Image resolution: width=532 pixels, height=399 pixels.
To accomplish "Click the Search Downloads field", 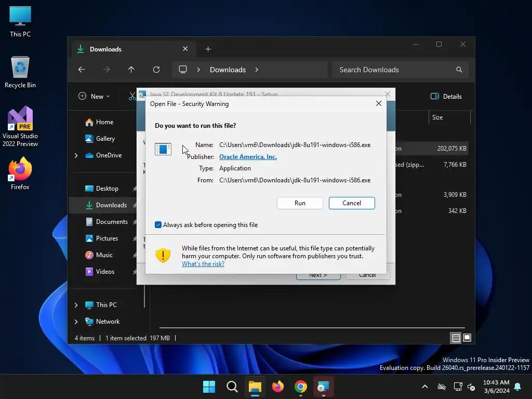I will pyautogui.click(x=400, y=70).
